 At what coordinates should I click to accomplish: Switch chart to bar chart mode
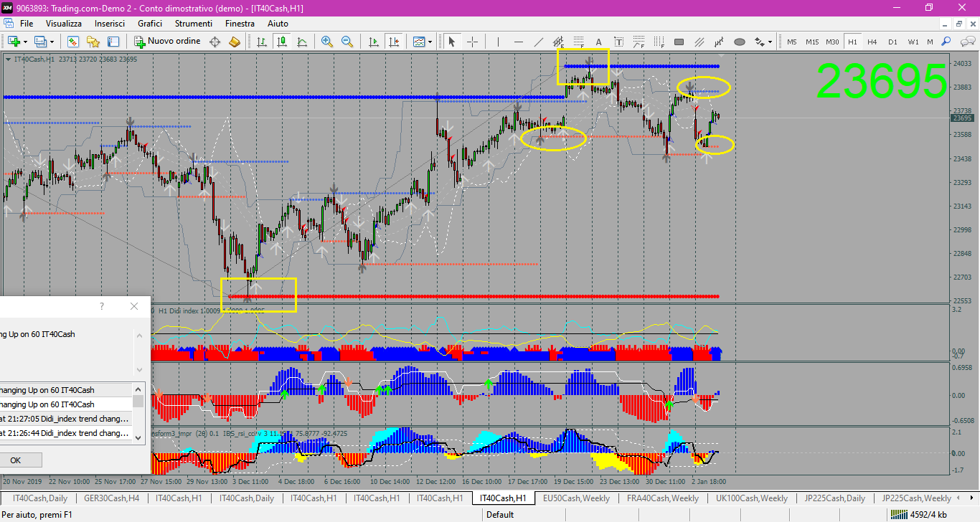263,42
